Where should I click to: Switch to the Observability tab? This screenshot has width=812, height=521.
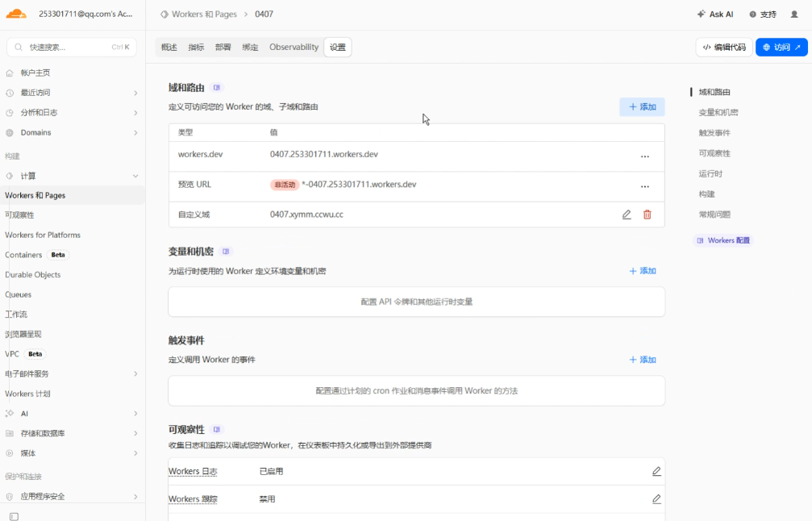point(294,47)
